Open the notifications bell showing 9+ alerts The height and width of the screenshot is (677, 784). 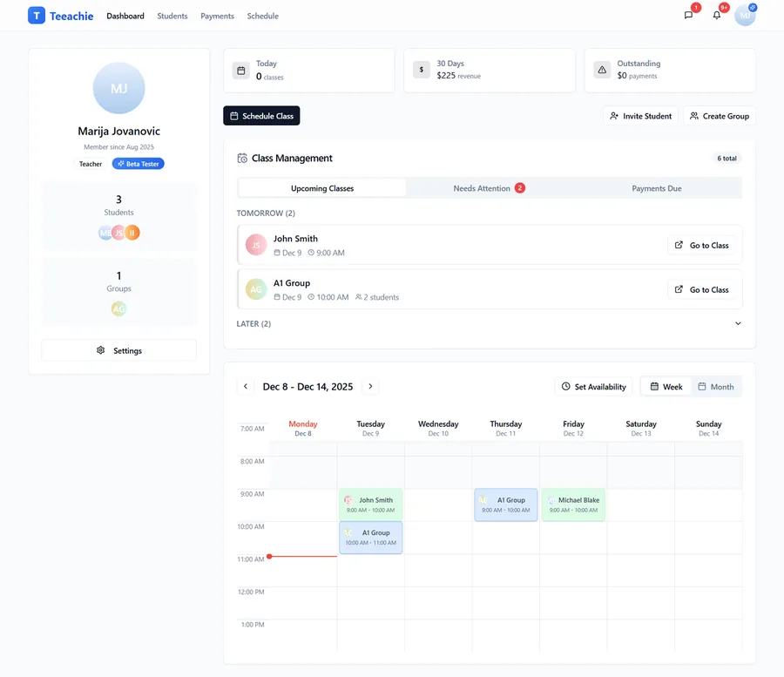click(716, 15)
